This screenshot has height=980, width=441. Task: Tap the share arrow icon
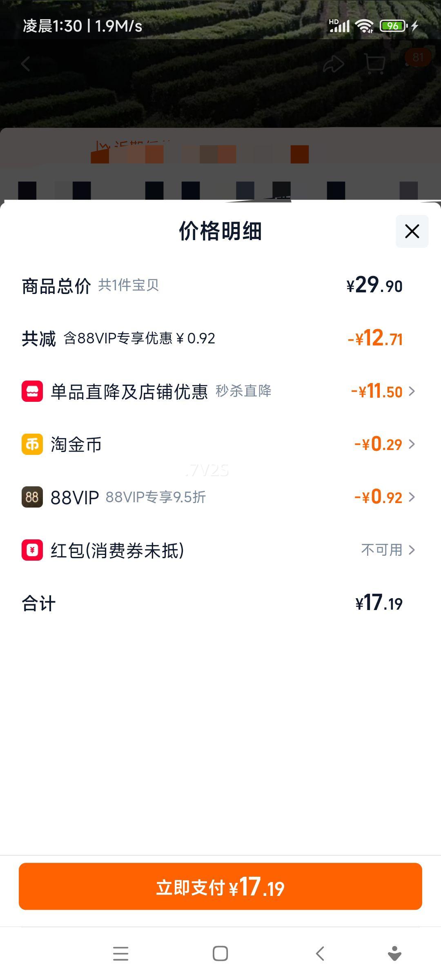click(334, 64)
